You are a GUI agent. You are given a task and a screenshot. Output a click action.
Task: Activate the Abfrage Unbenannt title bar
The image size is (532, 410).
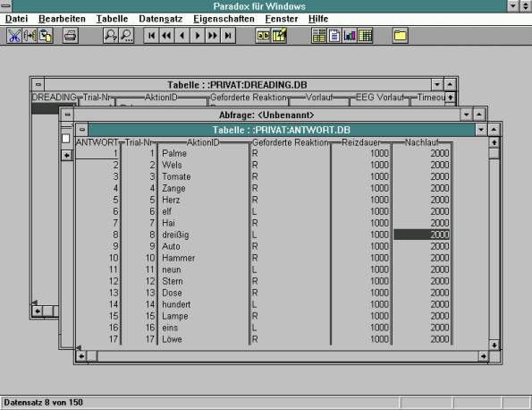coord(266,115)
